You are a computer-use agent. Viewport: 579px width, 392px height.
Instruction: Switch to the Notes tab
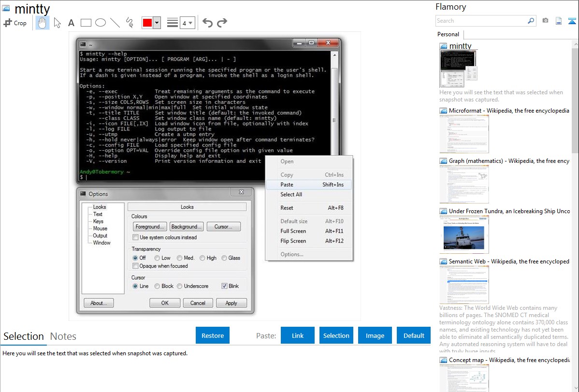click(x=63, y=336)
